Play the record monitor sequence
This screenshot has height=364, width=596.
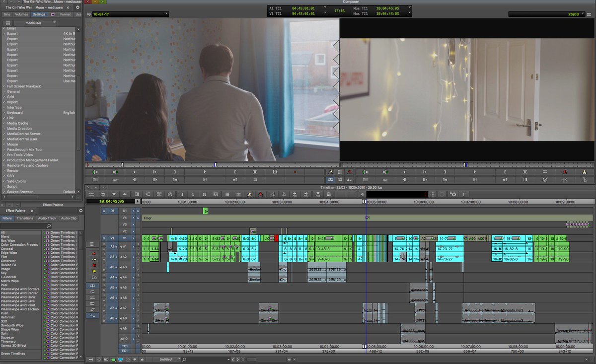(x=474, y=172)
